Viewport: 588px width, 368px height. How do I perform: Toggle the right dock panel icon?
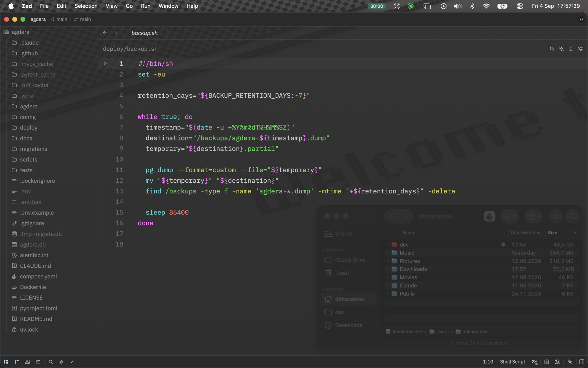point(582,362)
